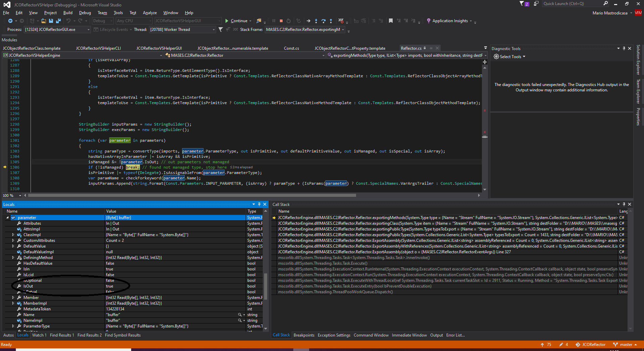This screenshot has height=351, width=644.
Task: Switch to the Breakpoints panel
Action: [303, 335]
